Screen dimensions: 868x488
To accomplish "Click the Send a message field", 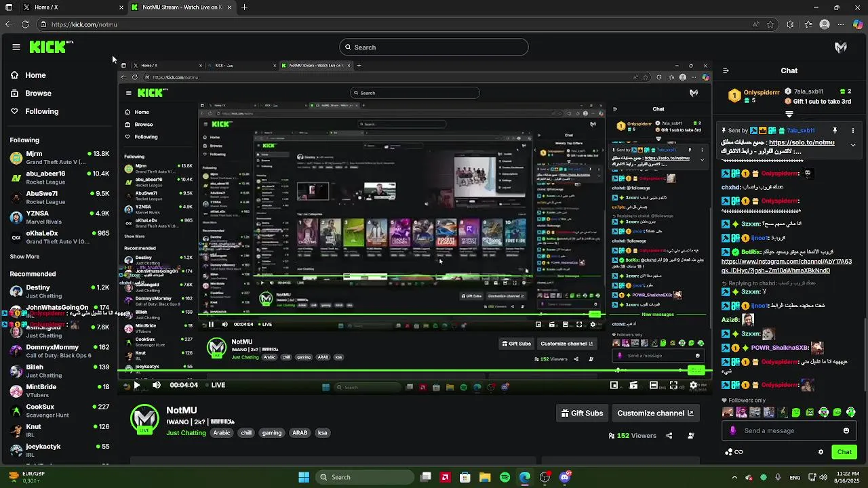I will [x=789, y=430].
